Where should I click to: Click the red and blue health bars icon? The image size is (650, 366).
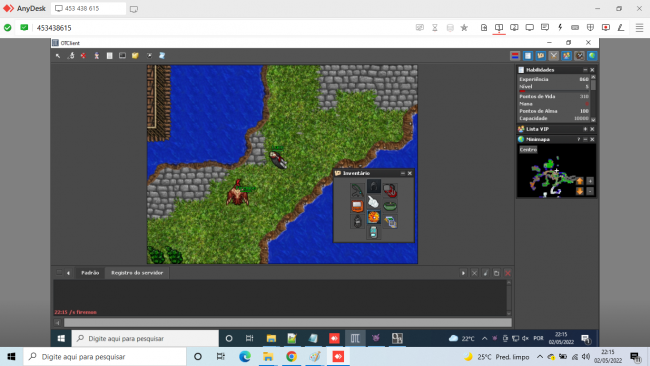pyautogui.click(x=515, y=56)
